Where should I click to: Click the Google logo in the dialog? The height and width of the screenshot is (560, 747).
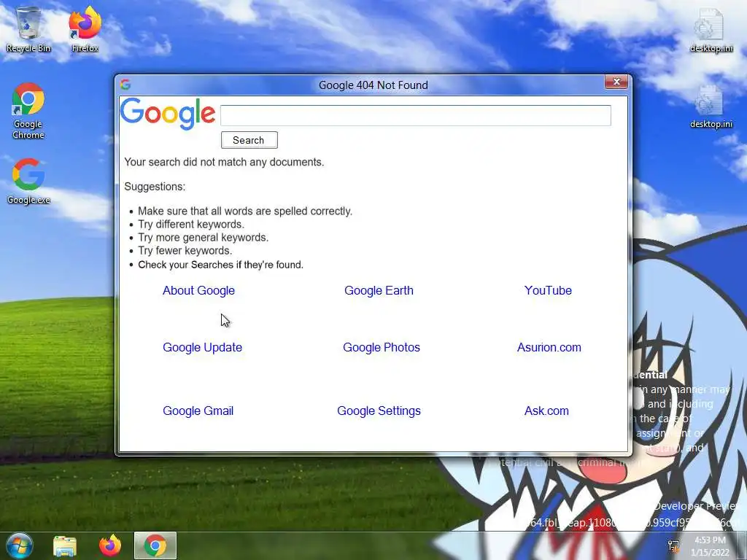coord(168,114)
